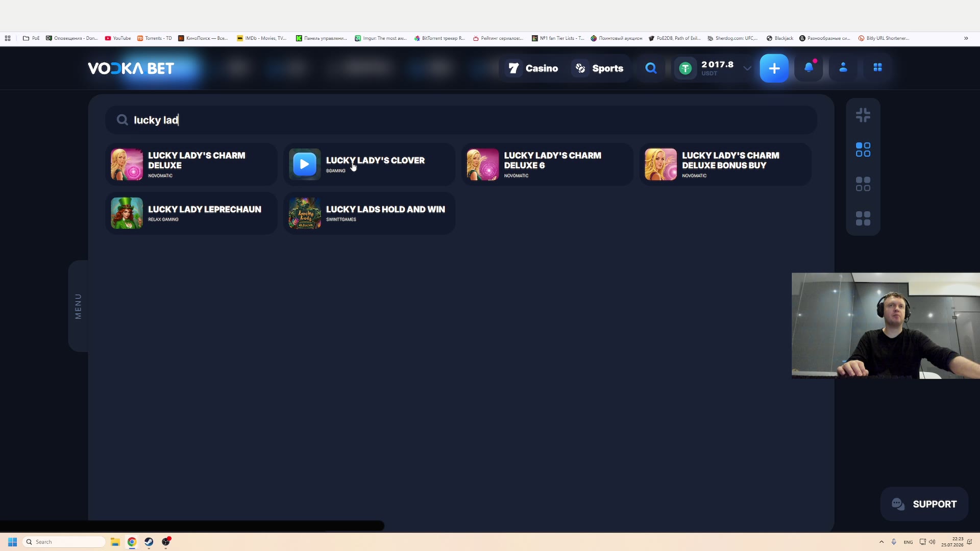Viewport: 980px width, 551px height.
Task: Open the Chrome apps grid in bookmarks bar
Action: click(x=8, y=38)
